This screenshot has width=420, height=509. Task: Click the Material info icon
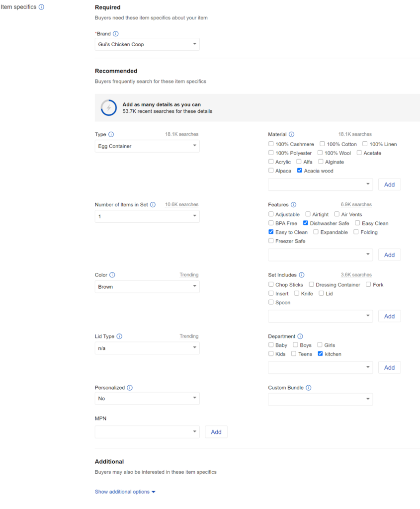[291, 134]
